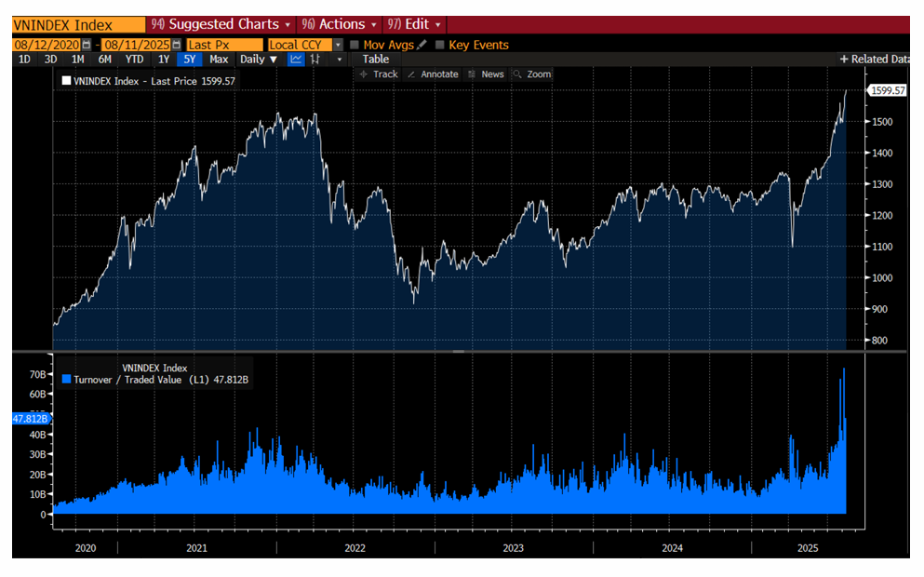
Task: Enable the Key Events checkbox
Action: click(x=439, y=45)
